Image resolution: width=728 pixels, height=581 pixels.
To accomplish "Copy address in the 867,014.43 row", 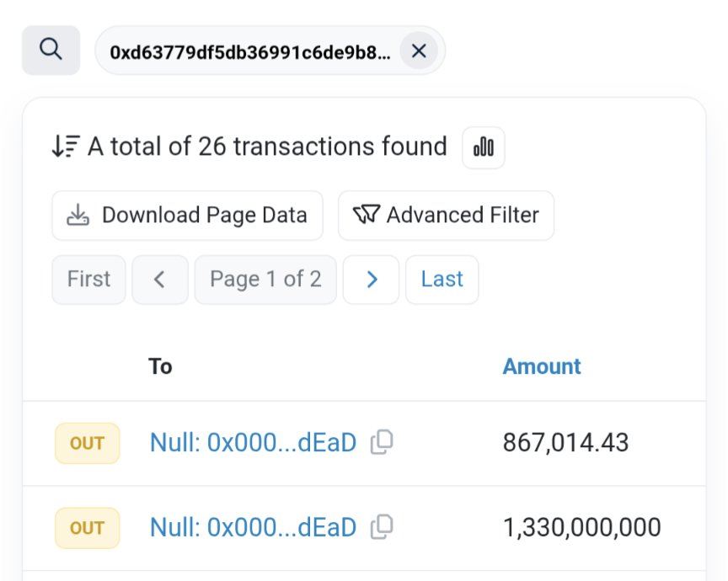I will point(382,442).
